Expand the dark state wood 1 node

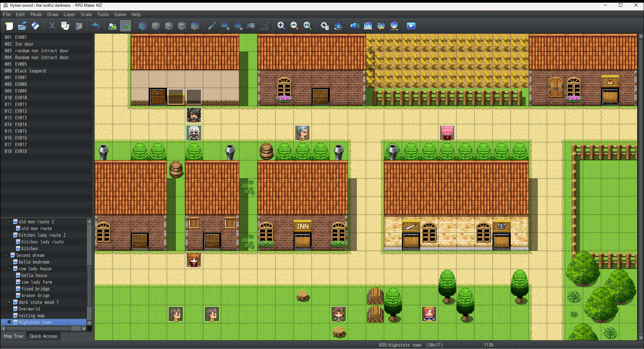[9, 302]
